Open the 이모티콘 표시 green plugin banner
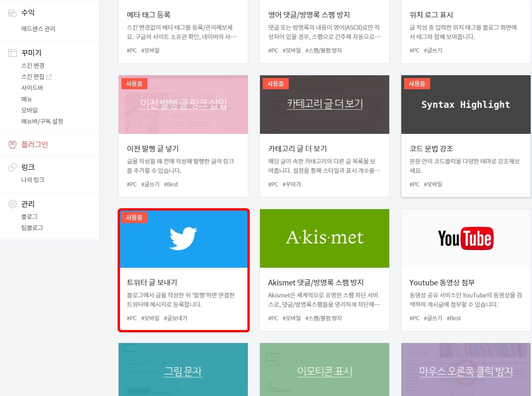 pyautogui.click(x=324, y=369)
